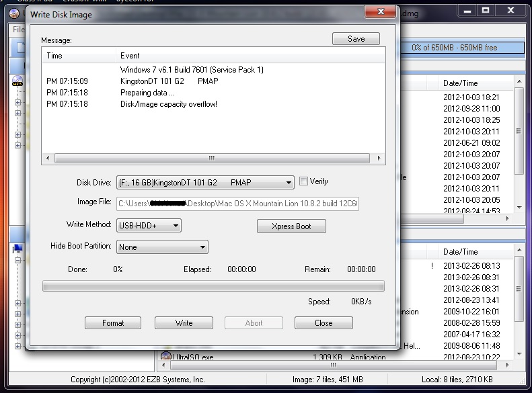Click the Save button for messages
Screen dimensions: 532x393
(x=356, y=38)
